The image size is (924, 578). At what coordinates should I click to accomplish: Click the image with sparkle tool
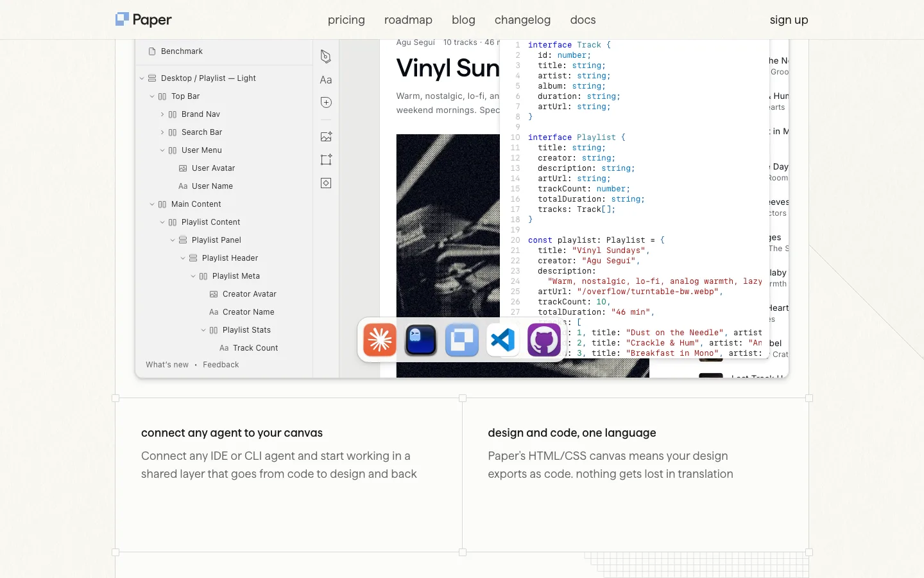[x=326, y=136]
